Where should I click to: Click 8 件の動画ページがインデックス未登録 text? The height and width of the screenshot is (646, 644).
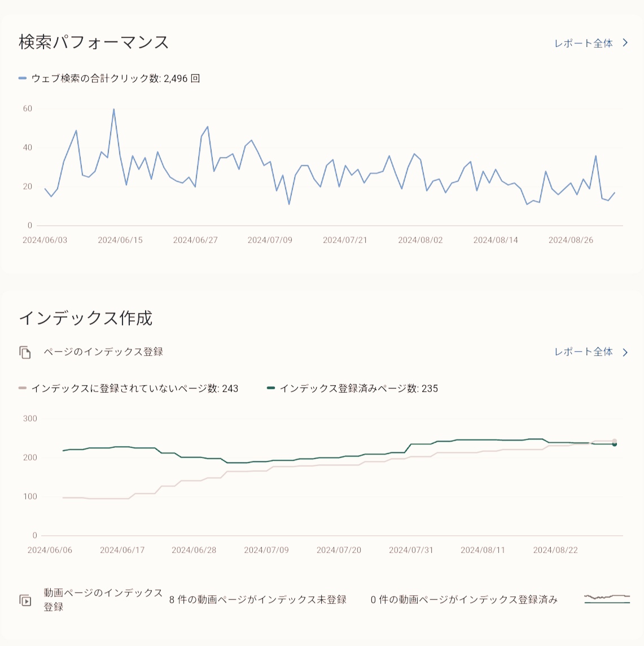pyautogui.click(x=258, y=600)
